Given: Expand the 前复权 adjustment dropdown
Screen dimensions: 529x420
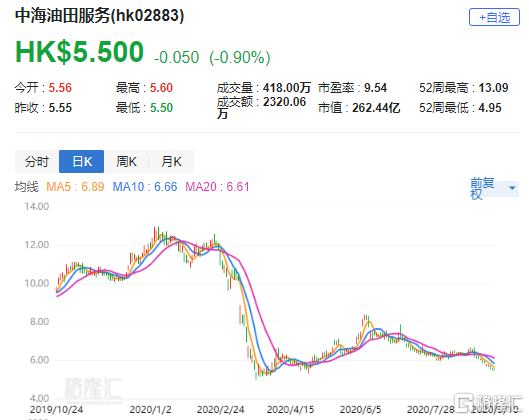Looking at the screenshot, I should pos(494,189).
